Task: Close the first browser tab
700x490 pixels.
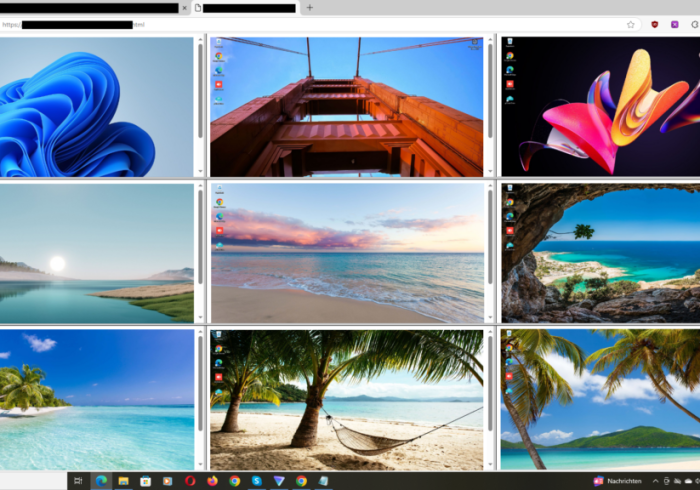Action: [183, 7]
